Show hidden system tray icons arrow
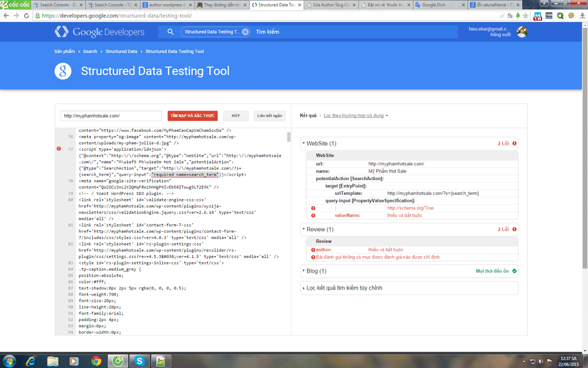Image resolution: width=588 pixels, height=368 pixels. click(x=524, y=362)
